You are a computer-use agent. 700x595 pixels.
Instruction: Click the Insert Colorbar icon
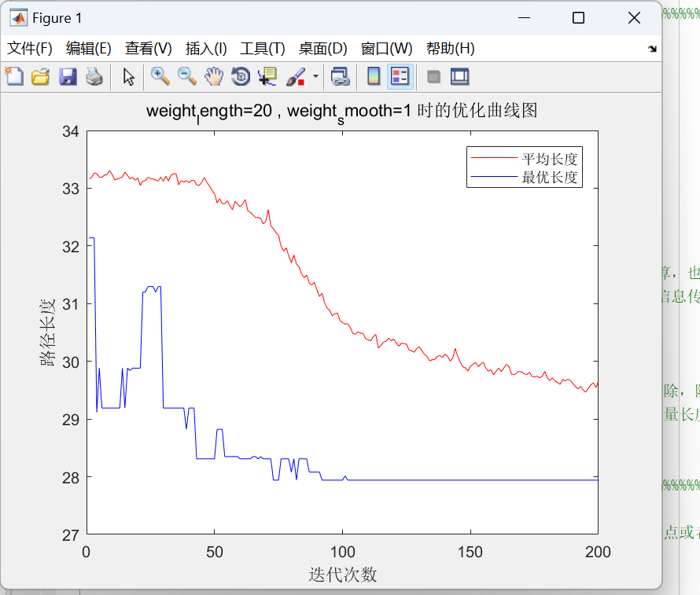pos(374,76)
